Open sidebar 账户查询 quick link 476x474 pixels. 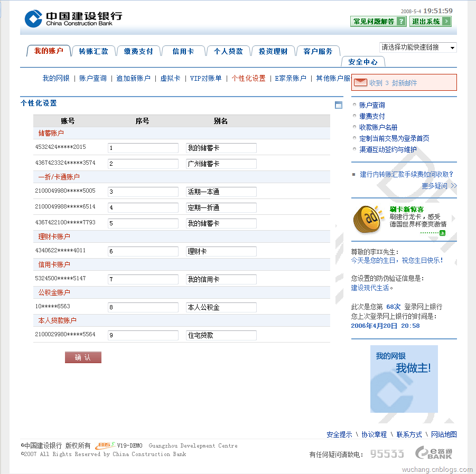(372, 105)
